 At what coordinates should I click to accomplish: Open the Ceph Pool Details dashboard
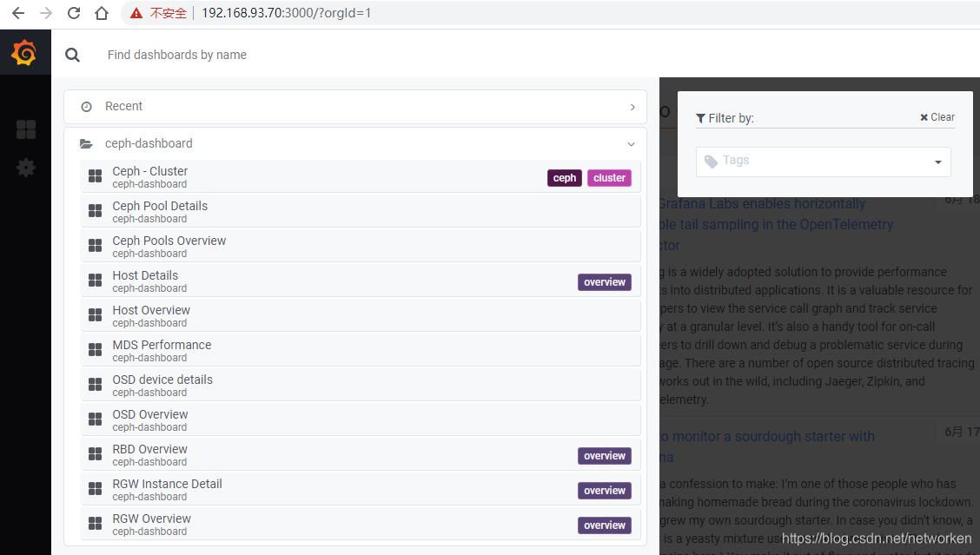coord(361,211)
